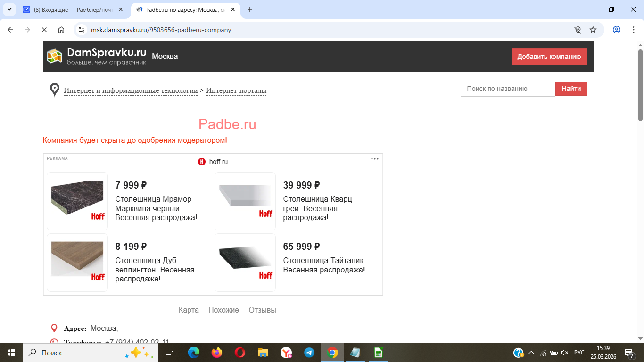
Task: Show hidden system tray icons
Action: click(531, 353)
